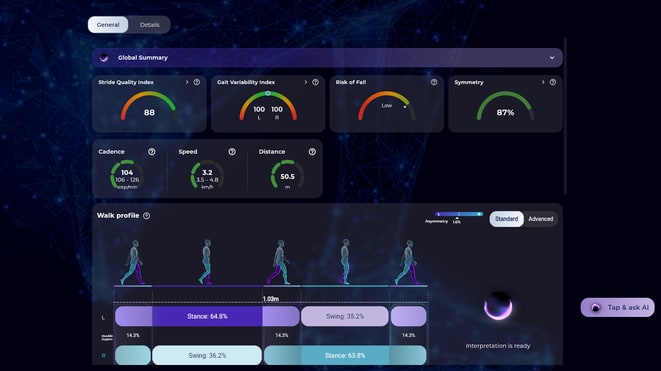The height and width of the screenshot is (371, 661).
Task: Click the Distance ring showing 50.5
Action: pos(287,175)
